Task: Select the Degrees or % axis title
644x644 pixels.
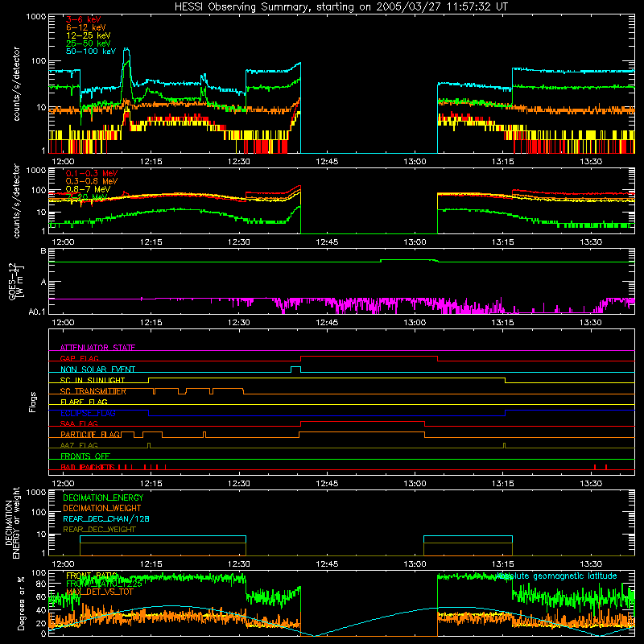Action: (x=21, y=603)
